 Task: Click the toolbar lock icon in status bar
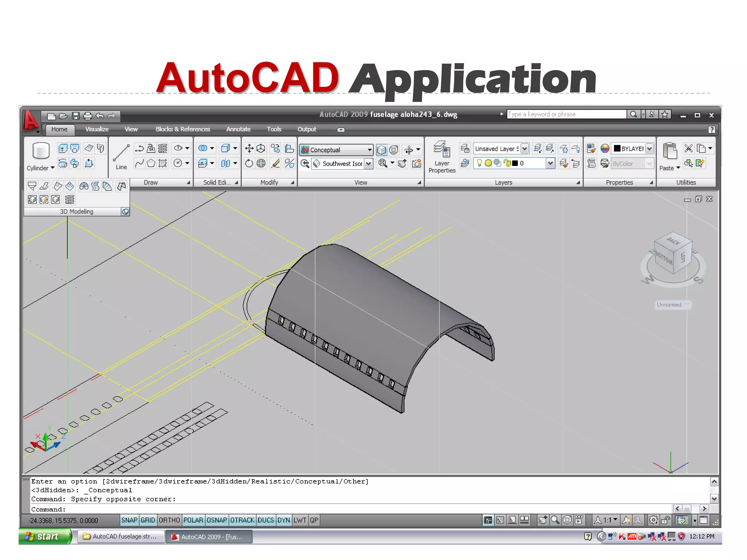click(x=665, y=520)
